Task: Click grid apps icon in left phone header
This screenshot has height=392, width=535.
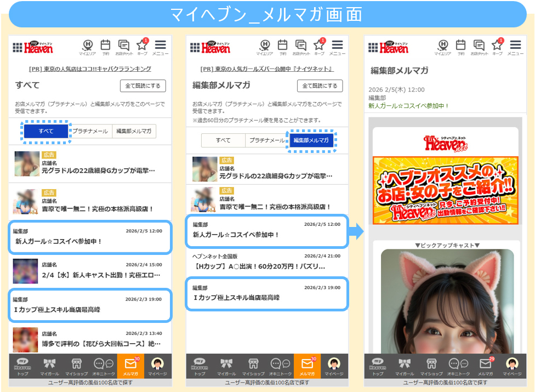Action: 18,48
